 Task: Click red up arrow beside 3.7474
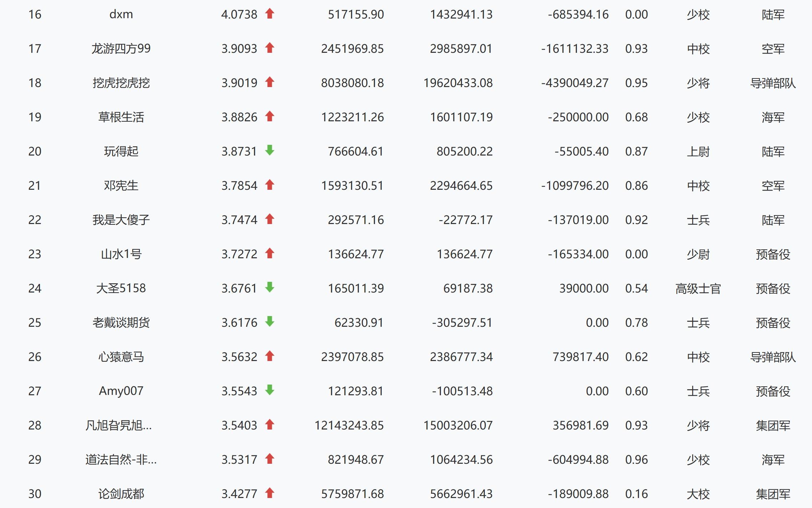(270, 219)
